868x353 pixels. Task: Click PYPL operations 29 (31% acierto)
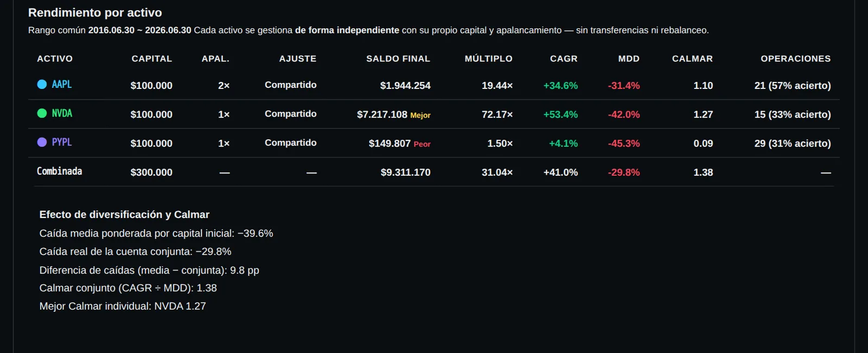tap(793, 143)
